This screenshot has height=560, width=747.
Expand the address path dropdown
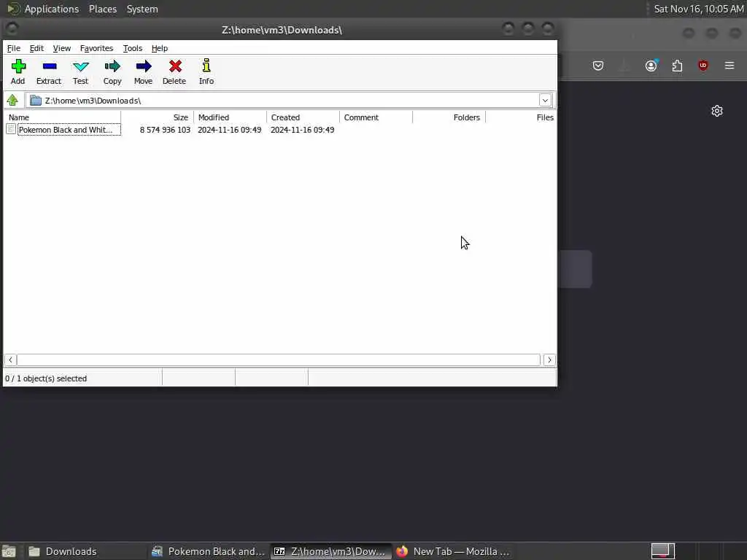545,101
